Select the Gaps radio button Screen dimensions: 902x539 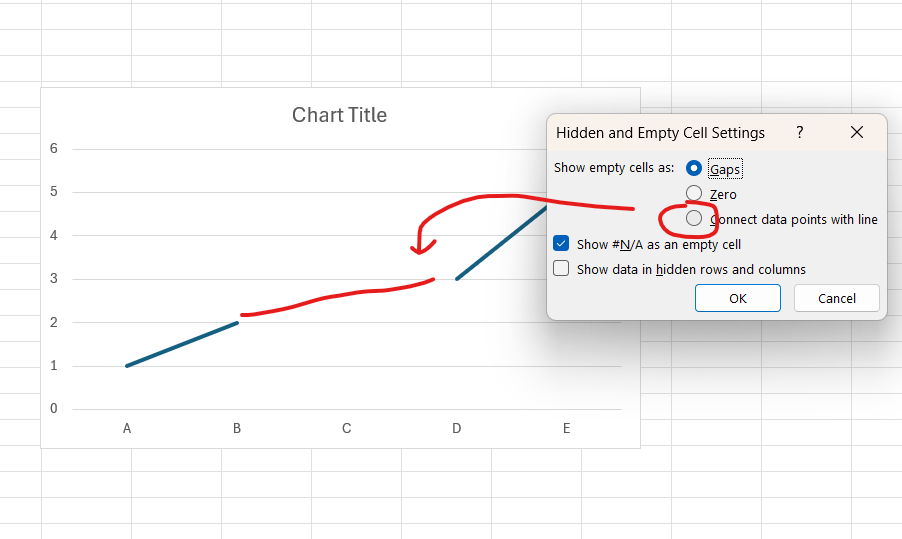(x=694, y=169)
